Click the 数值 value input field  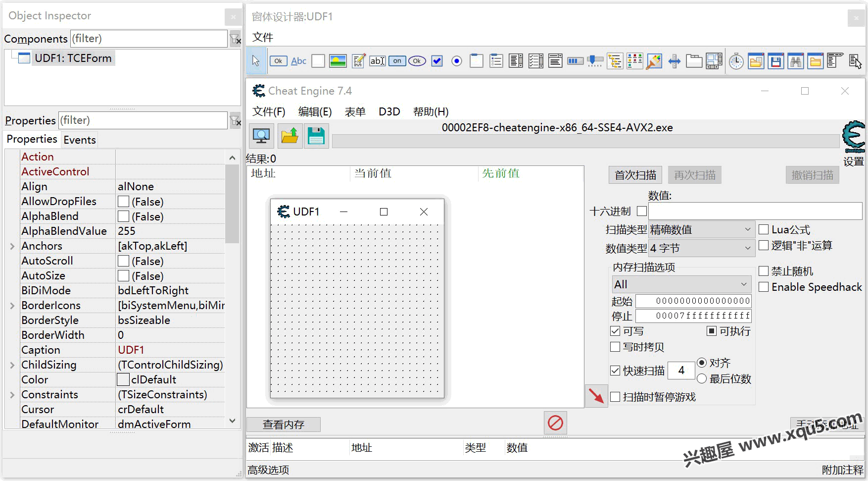coord(755,211)
